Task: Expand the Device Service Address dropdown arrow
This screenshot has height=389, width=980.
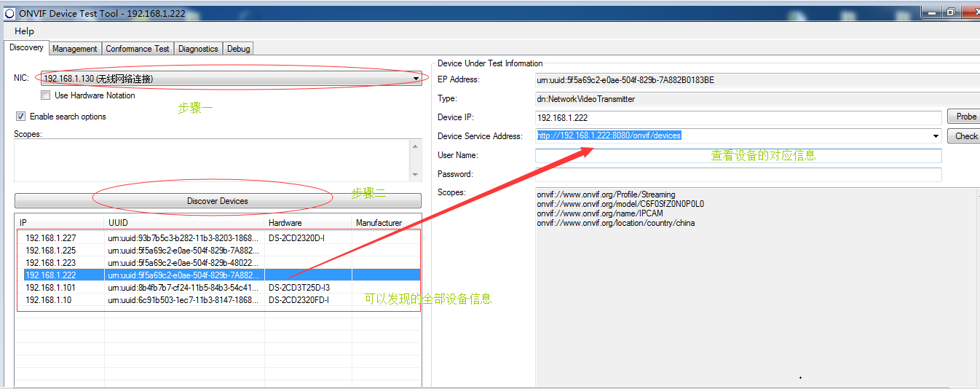Action: [936, 136]
